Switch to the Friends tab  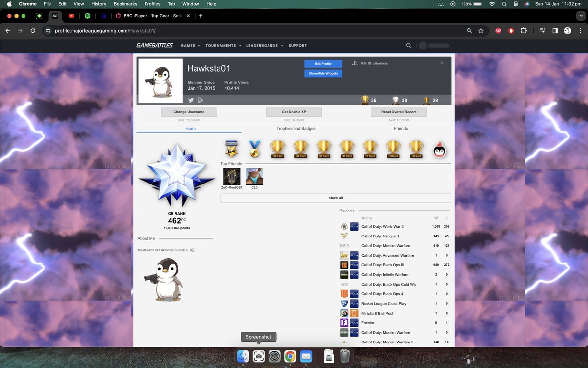click(401, 128)
